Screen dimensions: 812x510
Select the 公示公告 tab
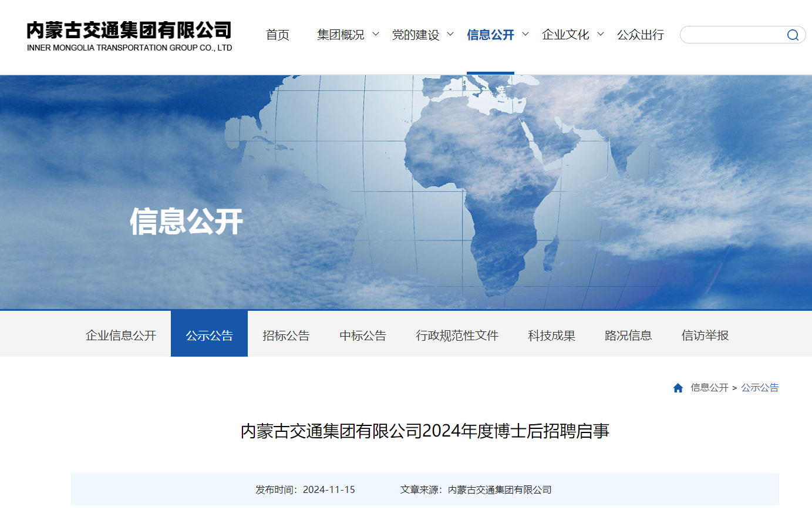coord(209,335)
